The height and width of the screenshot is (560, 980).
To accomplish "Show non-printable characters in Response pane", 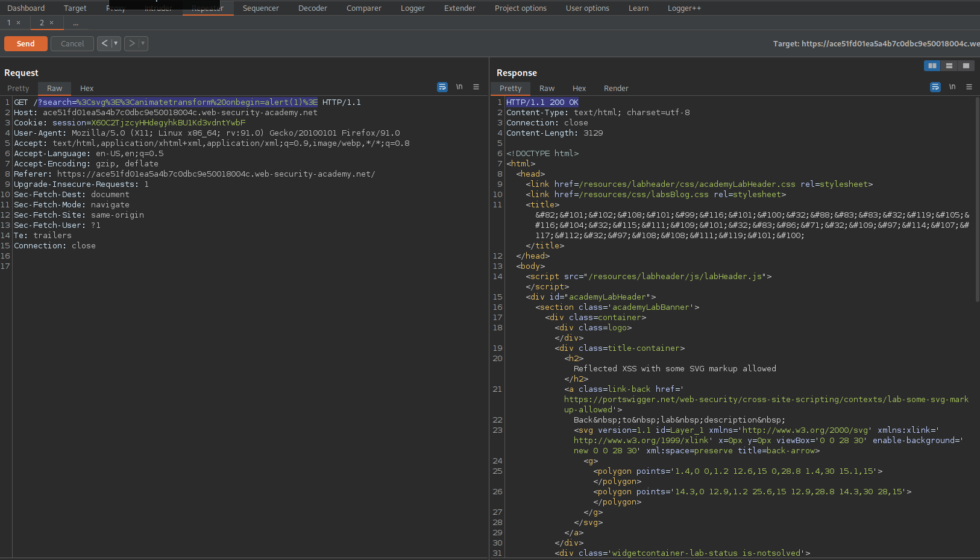I will [x=952, y=87].
